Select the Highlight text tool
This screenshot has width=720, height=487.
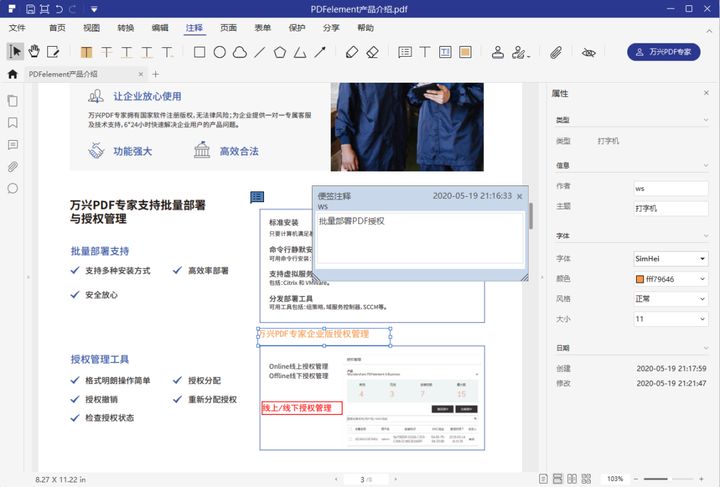click(86, 52)
